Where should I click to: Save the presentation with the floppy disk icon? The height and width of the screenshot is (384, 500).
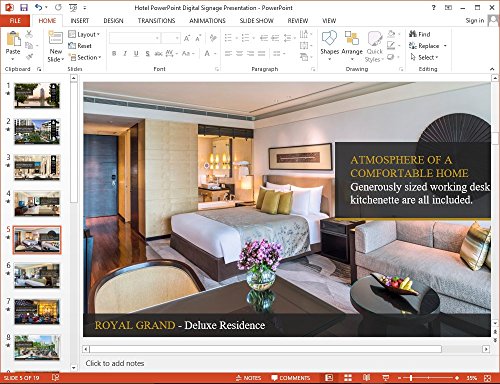(x=24, y=7)
